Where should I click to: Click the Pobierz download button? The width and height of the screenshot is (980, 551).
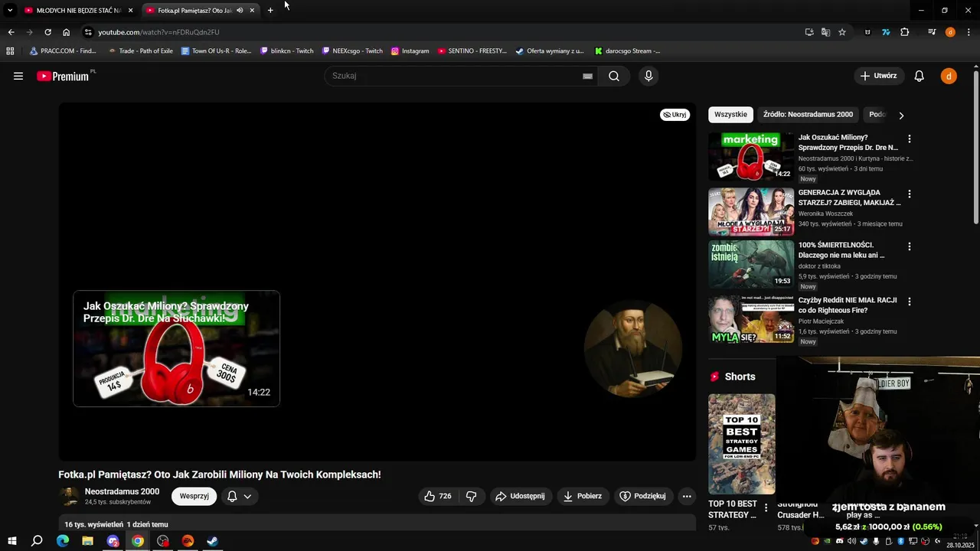582,496
